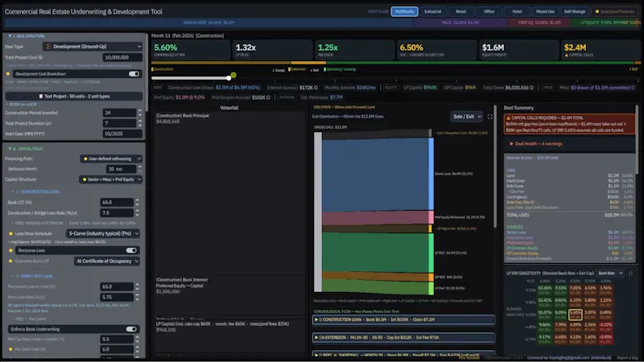The width and height of the screenshot is (644, 362).
Task: Expand the Perm / Refi Loan subsection
Action: [34, 276]
